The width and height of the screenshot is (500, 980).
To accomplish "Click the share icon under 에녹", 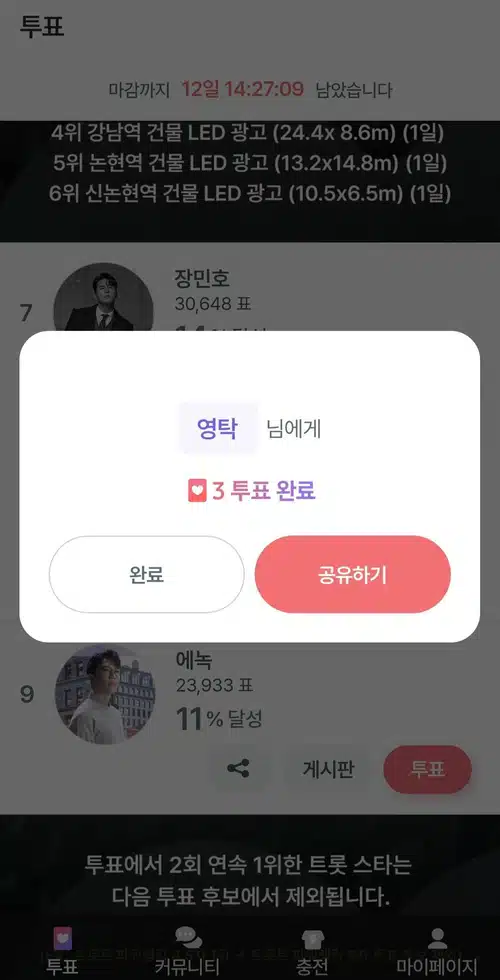I will tap(238, 769).
